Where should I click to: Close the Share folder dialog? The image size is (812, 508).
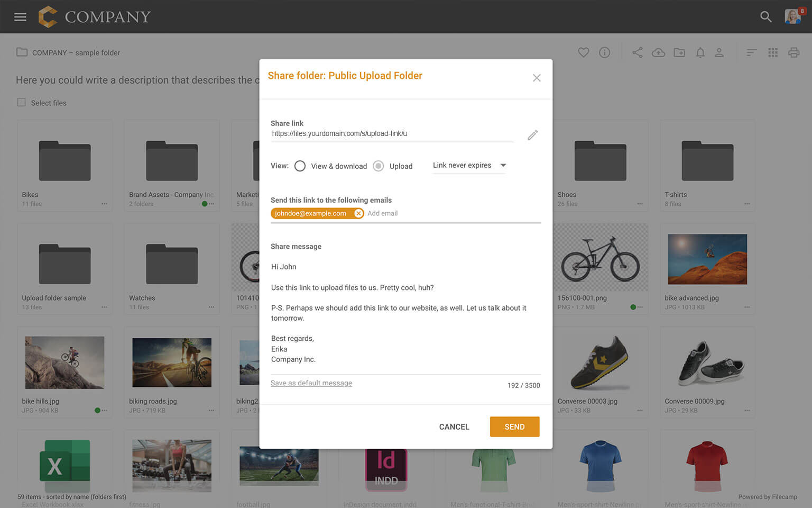537,78
